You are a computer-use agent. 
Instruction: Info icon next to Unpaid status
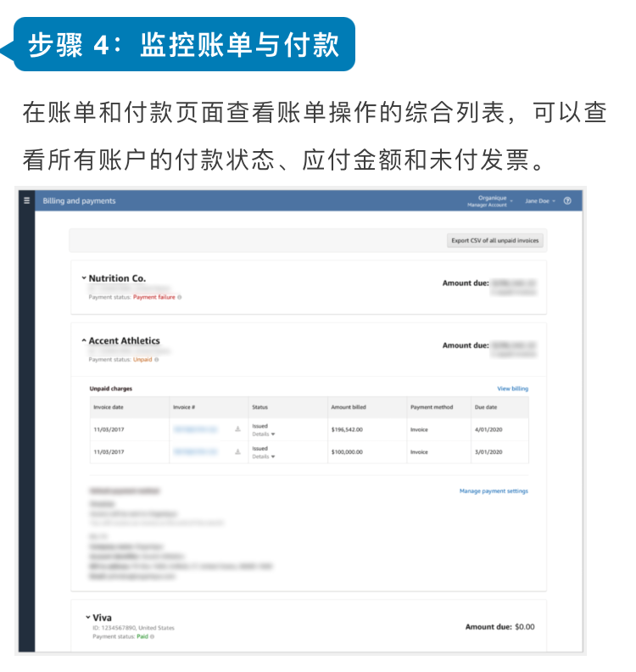tap(156, 360)
